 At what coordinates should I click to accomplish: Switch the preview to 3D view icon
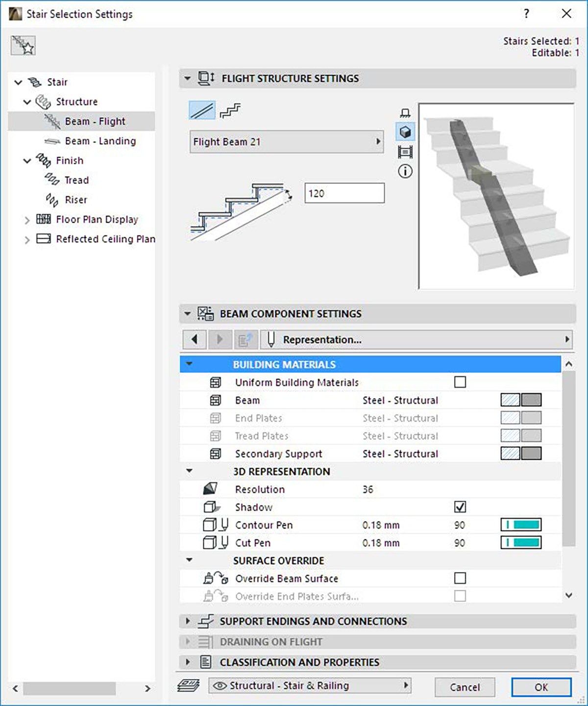(405, 131)
